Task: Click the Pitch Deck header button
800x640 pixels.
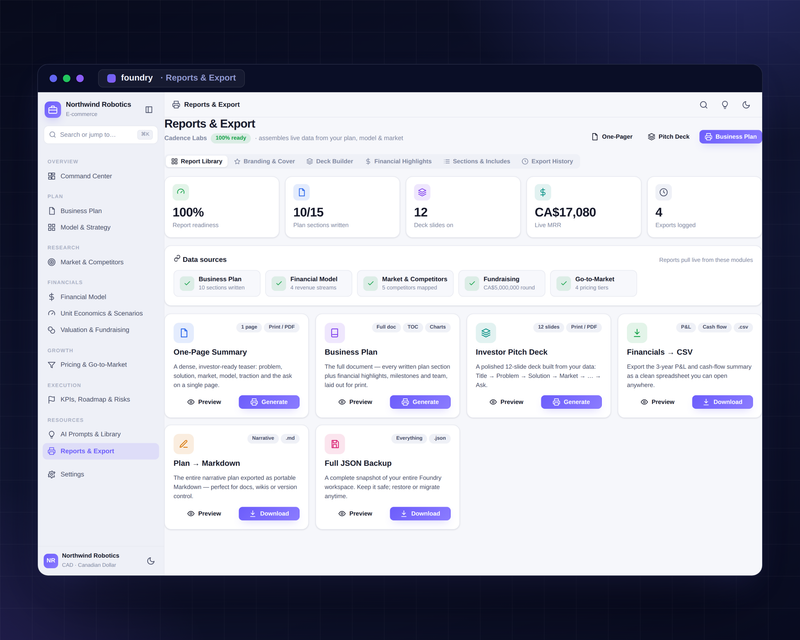Action: click(x=668, y=137)
